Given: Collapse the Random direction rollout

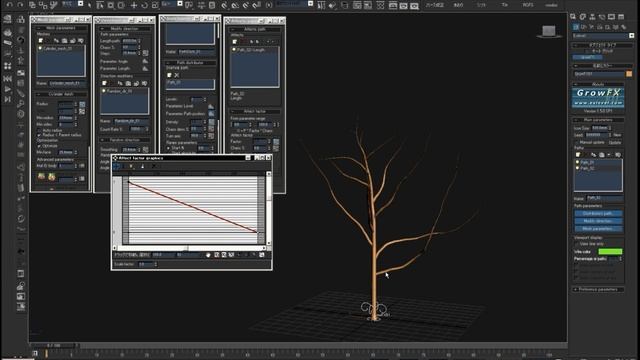Looking at the screenshot, I should tap(124, 140).
